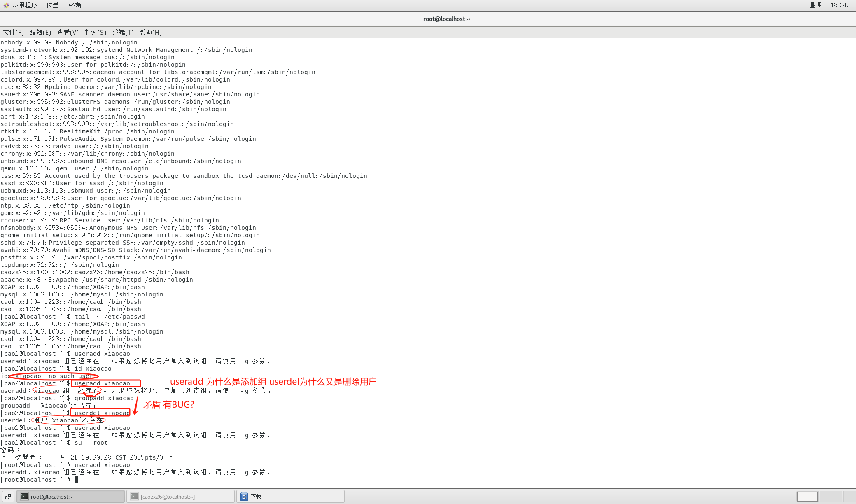Viewport: 856px width, 504px height.
Task: Switch to caozx26@localhost terminal window
Action: tap(180, 497)
